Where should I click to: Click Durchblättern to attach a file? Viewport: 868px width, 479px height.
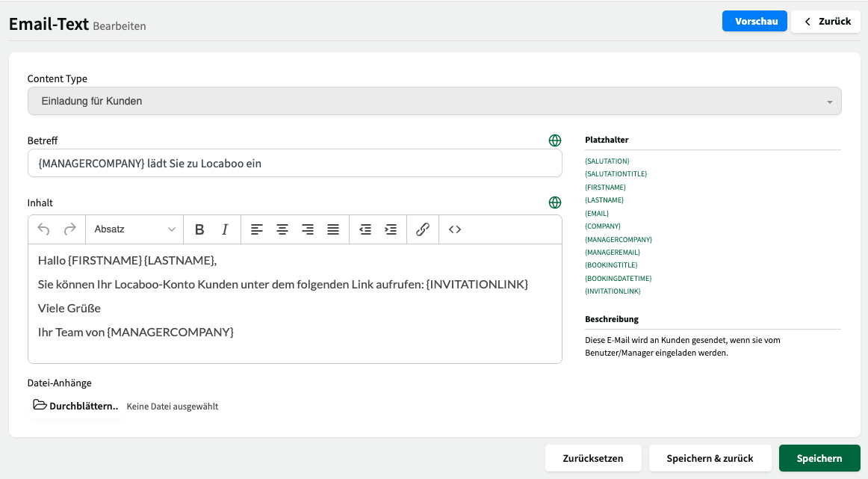76,406
